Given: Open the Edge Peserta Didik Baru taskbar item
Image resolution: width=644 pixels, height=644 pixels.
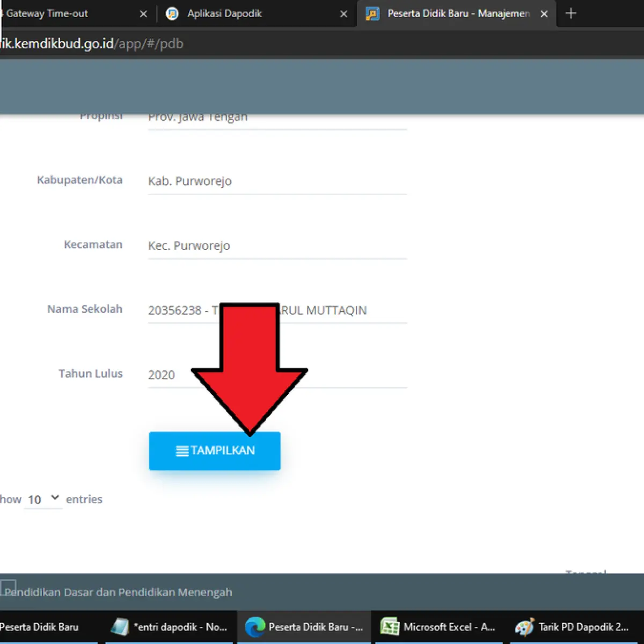Looking at the screenshot, I should [304, 627].
